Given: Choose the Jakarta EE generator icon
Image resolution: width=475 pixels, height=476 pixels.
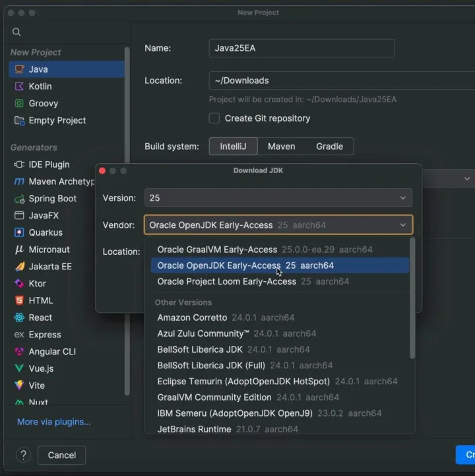Looking at the screenshot, I should pos(19,267).
